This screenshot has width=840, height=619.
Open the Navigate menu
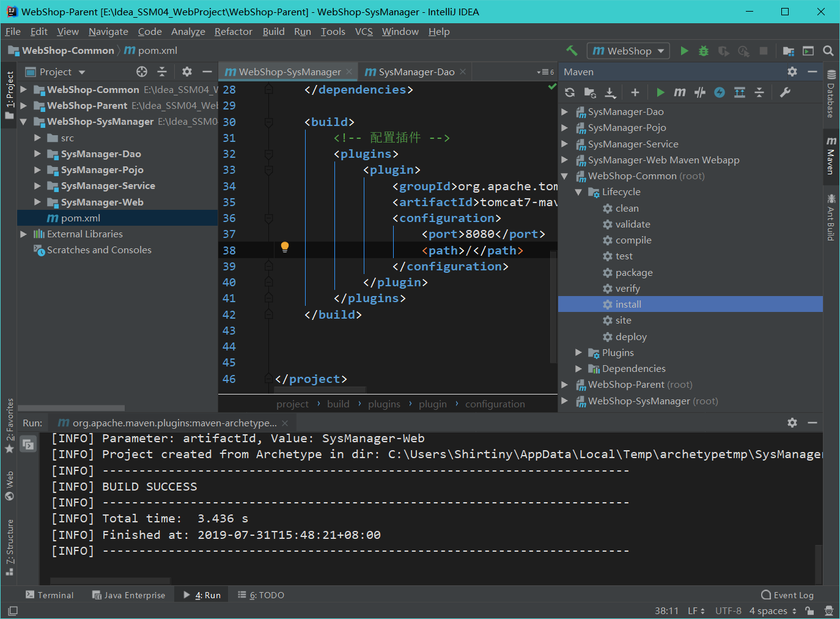108,31
